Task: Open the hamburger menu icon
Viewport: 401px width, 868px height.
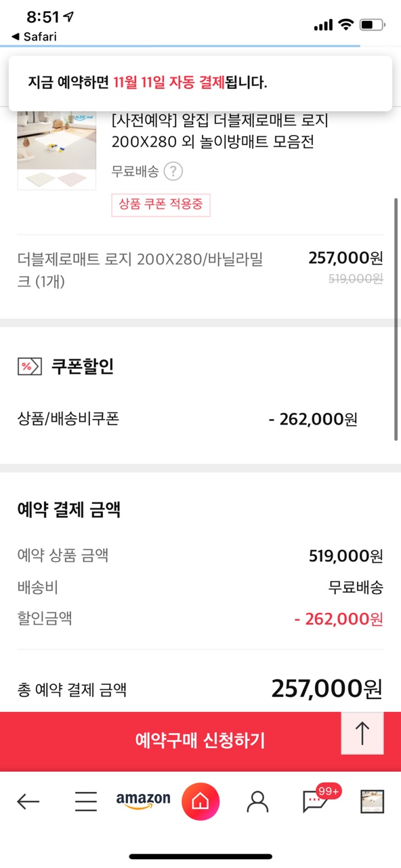Action: point(85,802)
